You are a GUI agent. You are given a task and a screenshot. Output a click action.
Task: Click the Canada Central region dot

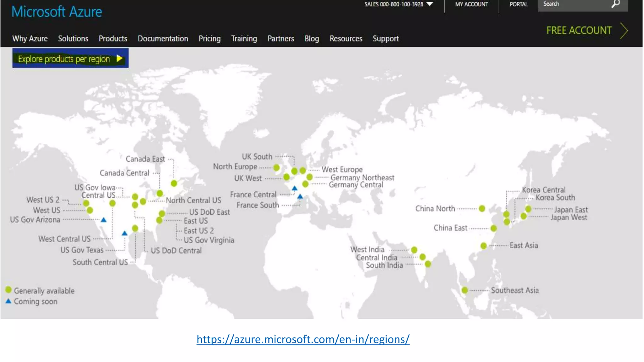point(160,193)
